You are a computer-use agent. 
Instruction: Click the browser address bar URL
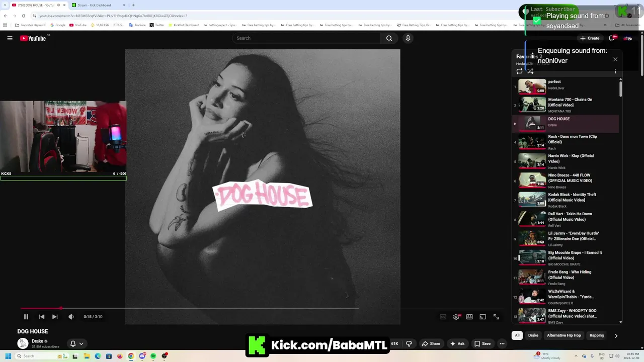pyautogui.click(x=113, y=16)
